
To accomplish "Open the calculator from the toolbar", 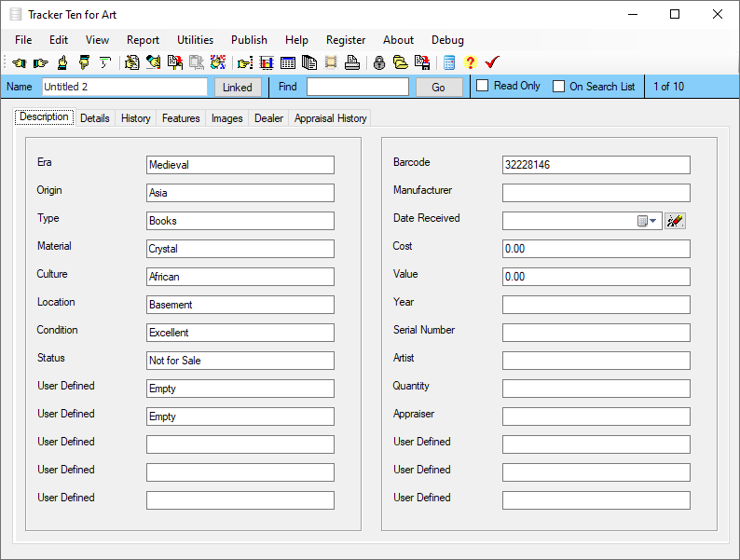I will (x=449, y=63).
